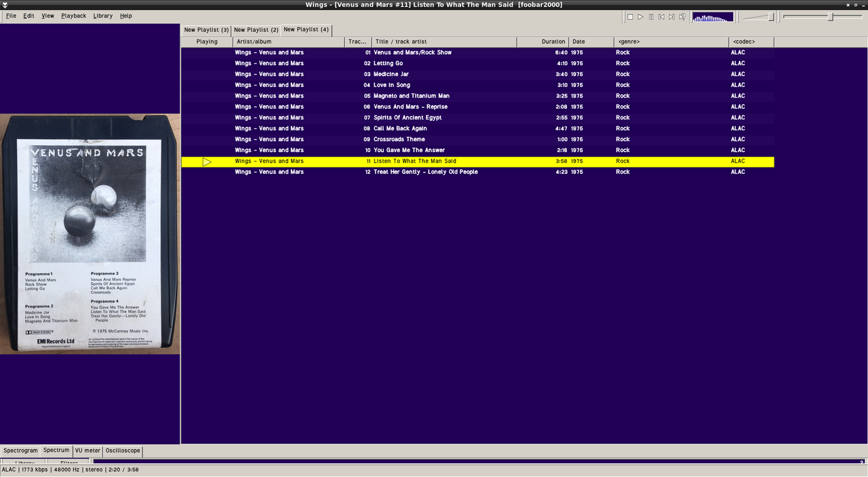Open the title bar window menu arrow
This screenshot has height=477, width=868.
[5, 5]
